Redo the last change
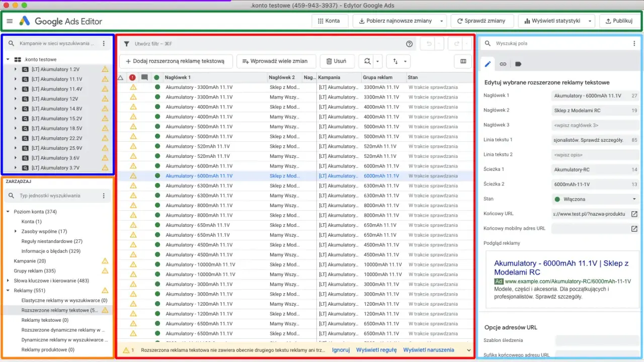The height and width of the screenshot is (362, 644). [457, 44]
